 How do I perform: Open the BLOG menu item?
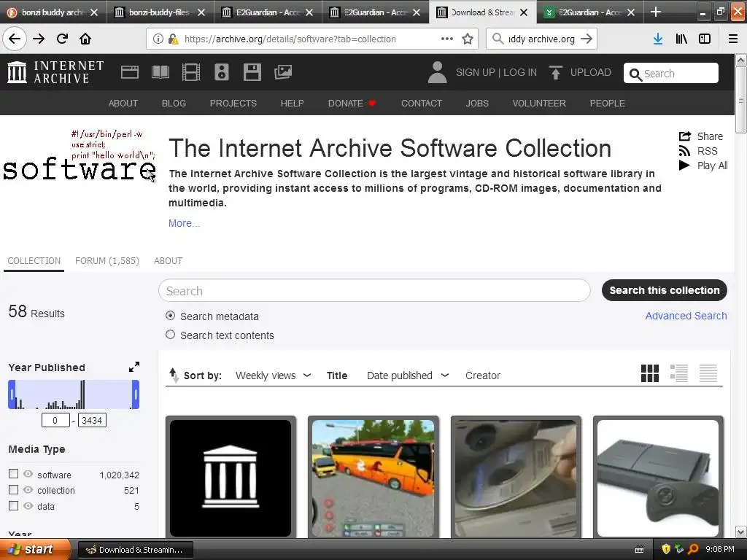point(174,104)
